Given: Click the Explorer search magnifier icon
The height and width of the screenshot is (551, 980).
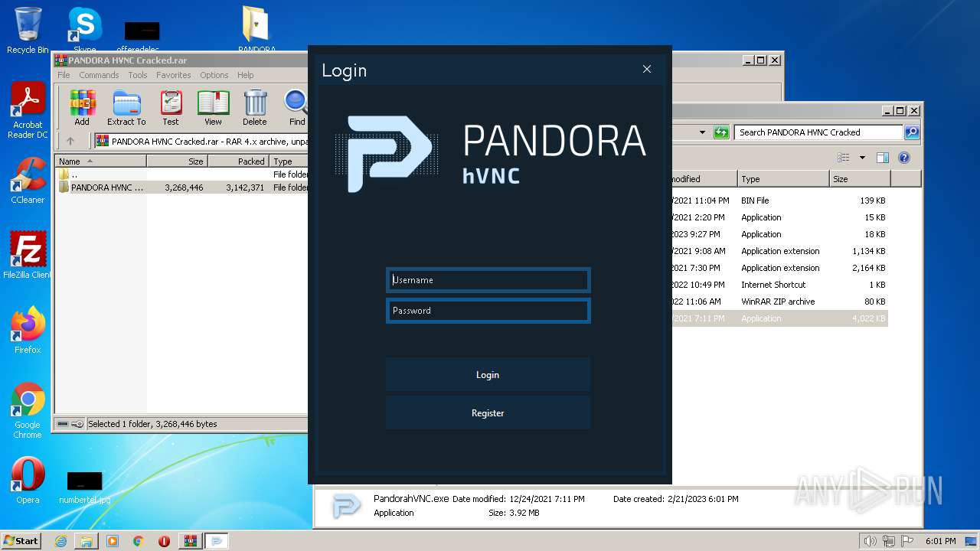Looking at the screenshot, I should coord(911,132).
